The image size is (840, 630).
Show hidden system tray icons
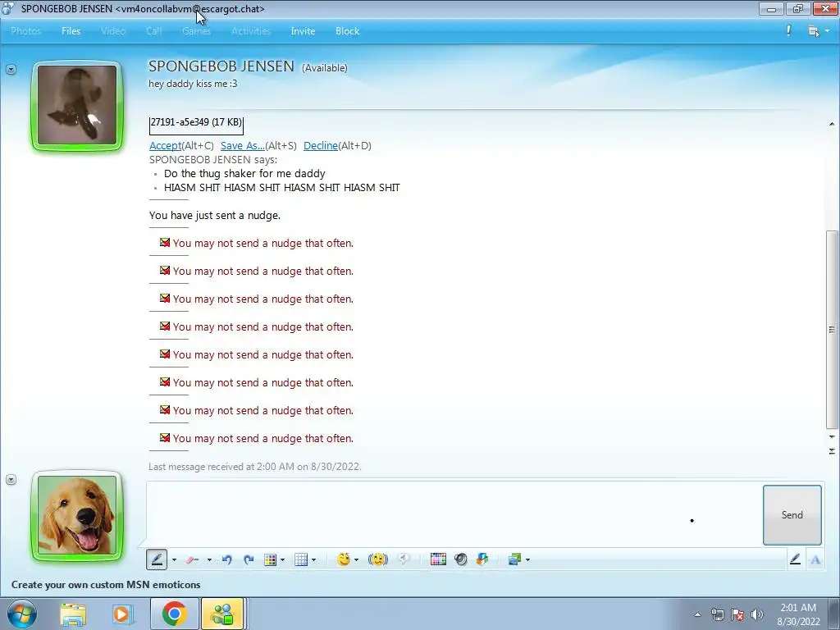pyautogui.click(x=697, y=614)
